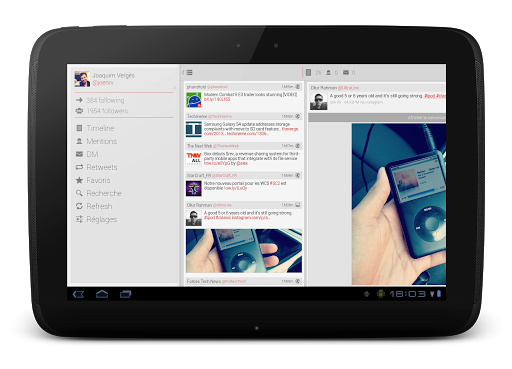Image resolution: width=512 pixels, height=369 pixels.
Task: Open the iPod photo thumbnail in timeline
Action: tap(244, 251)
